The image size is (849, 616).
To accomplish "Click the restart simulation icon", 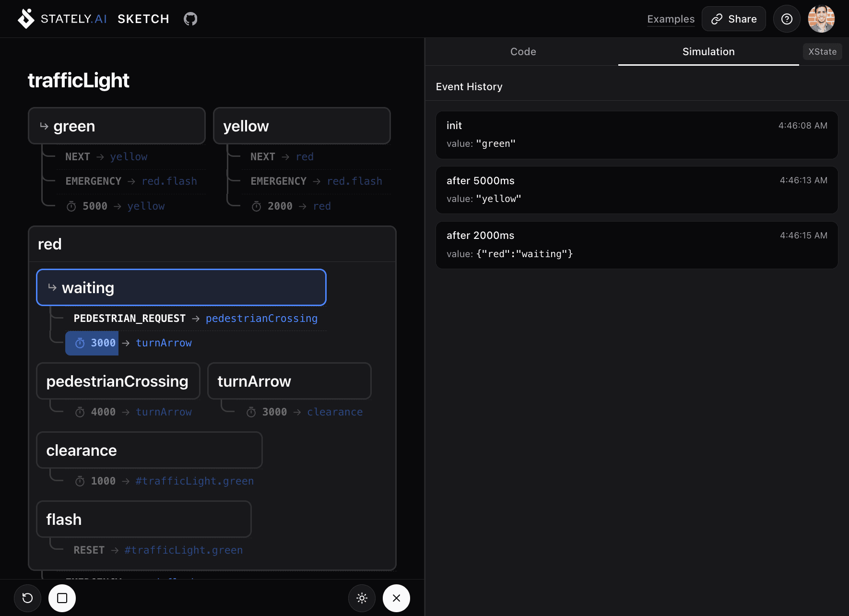I will [x=27, y=598].
